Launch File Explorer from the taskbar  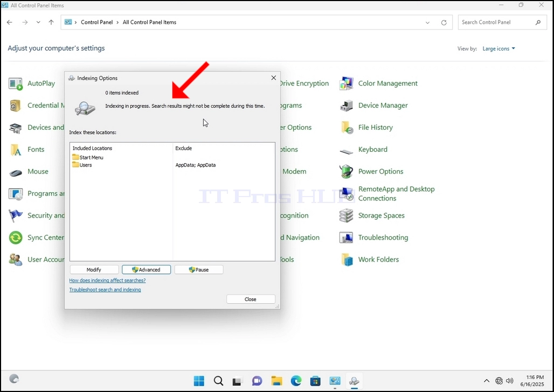[276, 381]
